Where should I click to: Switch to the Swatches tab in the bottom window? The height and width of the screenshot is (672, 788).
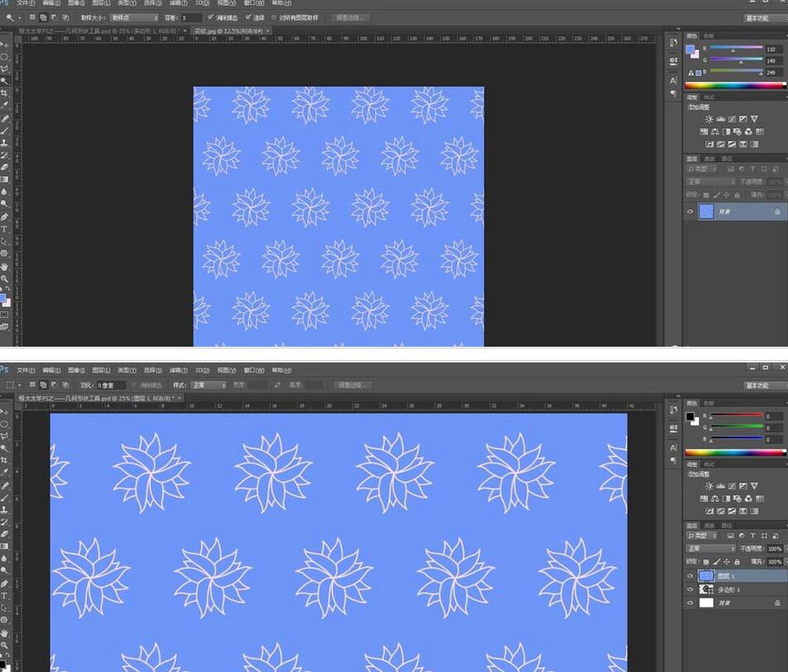[709, 403]
